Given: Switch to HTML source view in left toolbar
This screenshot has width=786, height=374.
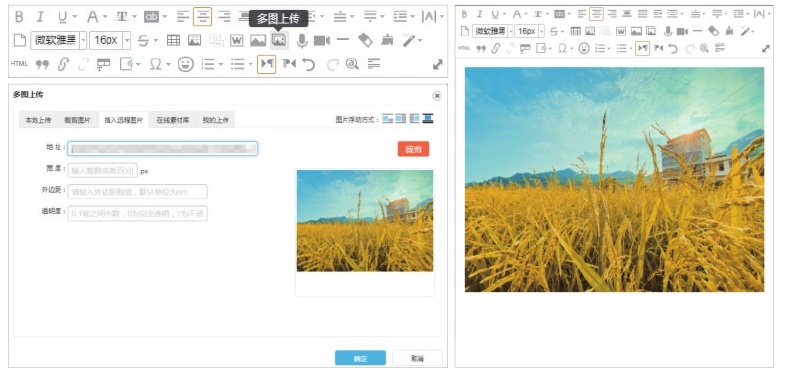Looking at the screenshot, I should tap(19, 64).
